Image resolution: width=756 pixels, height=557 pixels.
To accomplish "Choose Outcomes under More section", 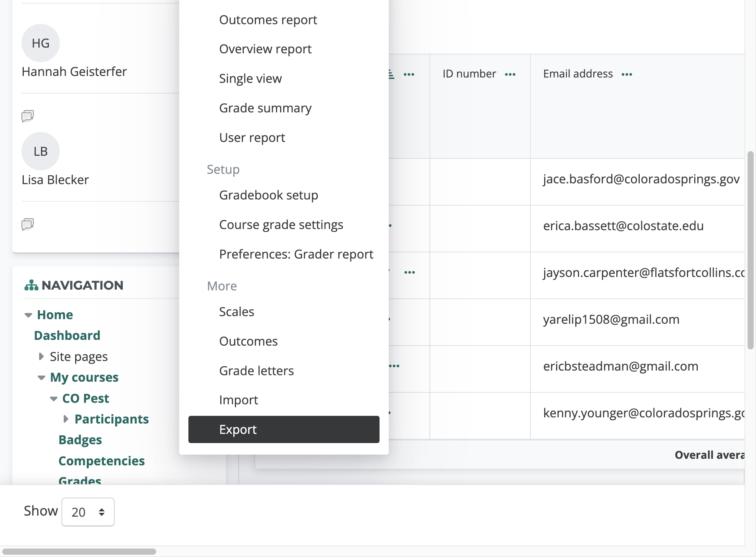I will [248, 341].
